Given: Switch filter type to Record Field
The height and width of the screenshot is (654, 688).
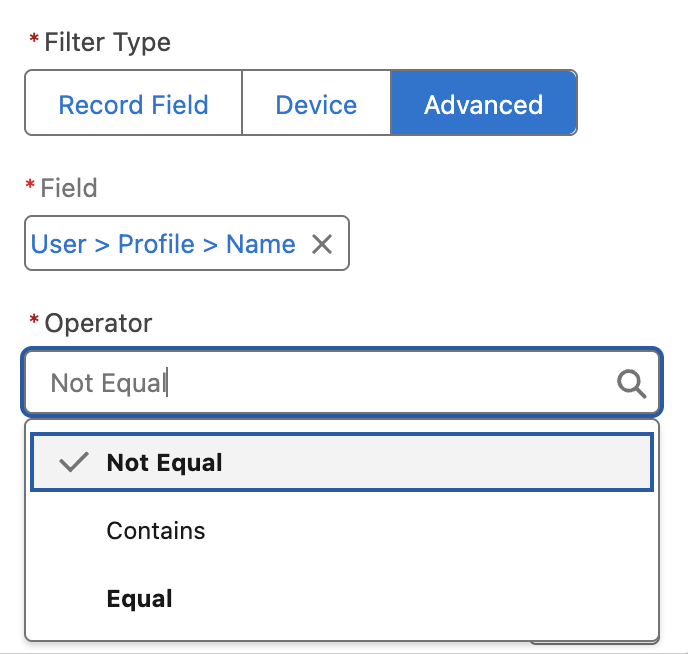Looking at the screenshot, I should [133, 104].
